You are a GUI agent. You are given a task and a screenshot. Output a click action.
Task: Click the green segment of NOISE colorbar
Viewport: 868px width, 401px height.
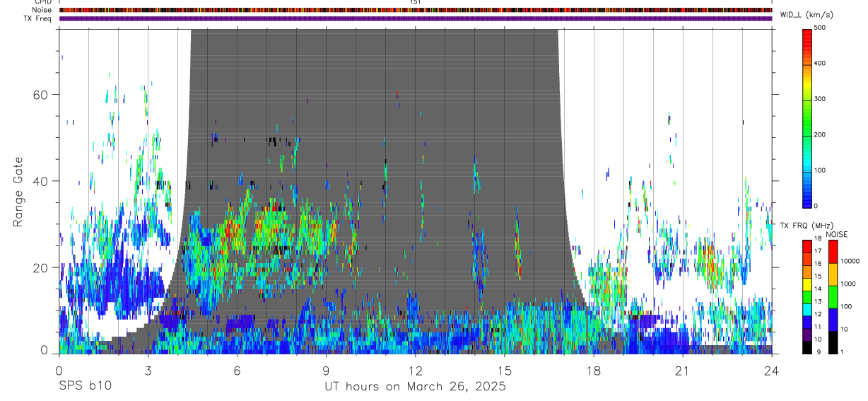coord(833,297)
